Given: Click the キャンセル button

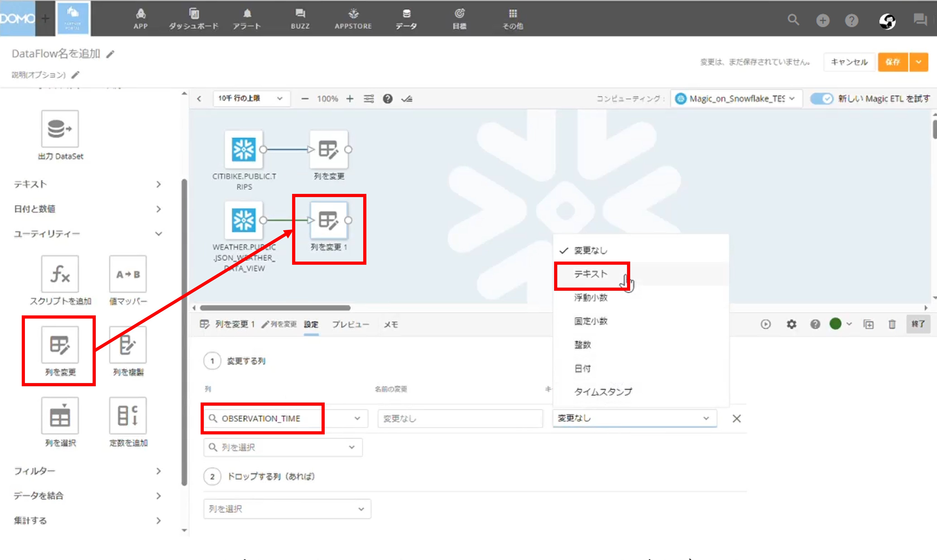Looking at the screenshot, I should click(849, 62).
